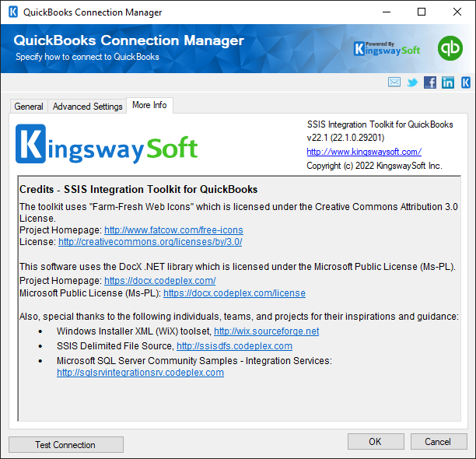Click the Specify how to connect to QuickBooks subtitle
The width and height of the screenshot is (476, 459).
[x=87, y=57]
